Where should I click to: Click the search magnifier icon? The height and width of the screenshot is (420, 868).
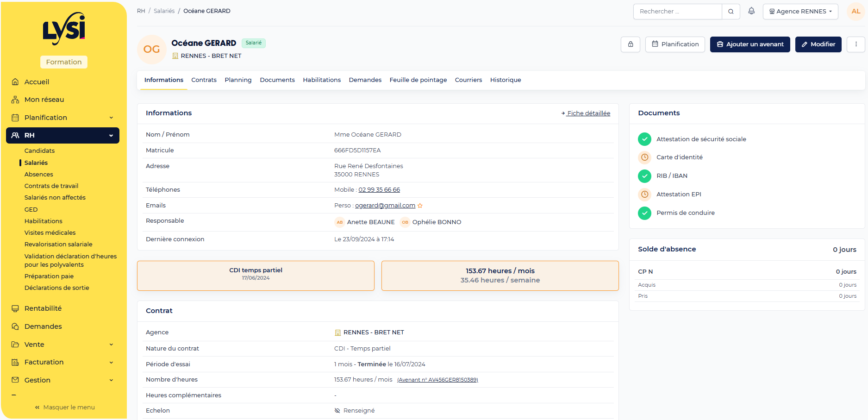click(x=731, y=12)
